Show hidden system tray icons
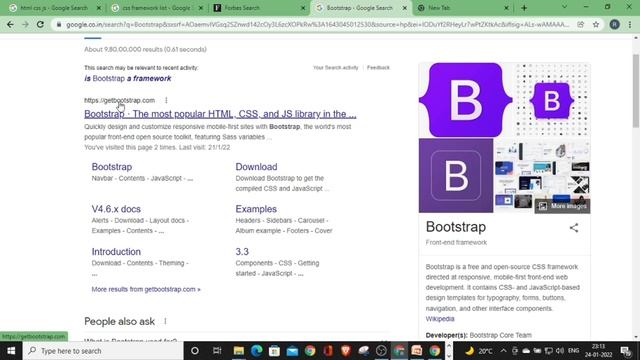The height and width of the screenshot is (360, 640). tap(503, 351)
